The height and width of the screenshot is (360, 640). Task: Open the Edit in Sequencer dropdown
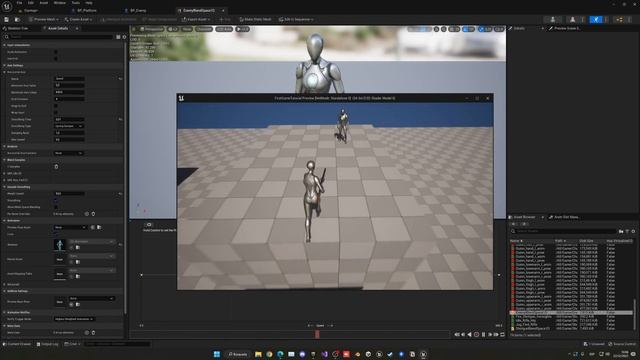click(x=296, y=19)
